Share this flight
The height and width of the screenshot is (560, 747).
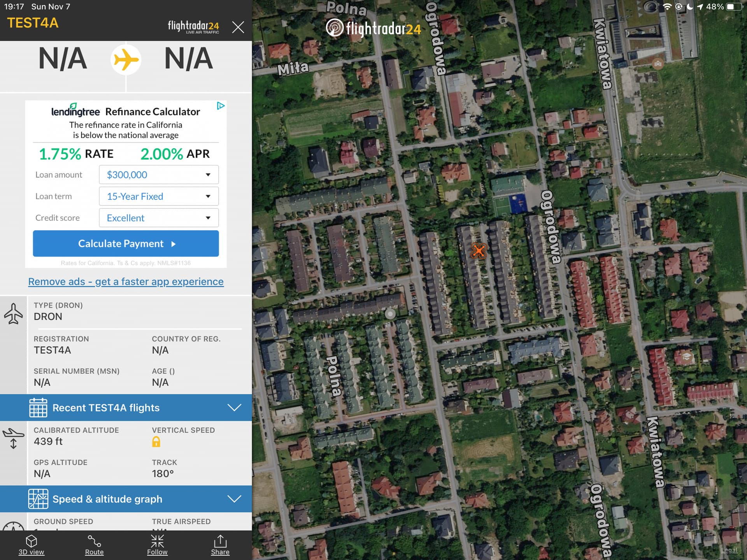tap(220, 544)
